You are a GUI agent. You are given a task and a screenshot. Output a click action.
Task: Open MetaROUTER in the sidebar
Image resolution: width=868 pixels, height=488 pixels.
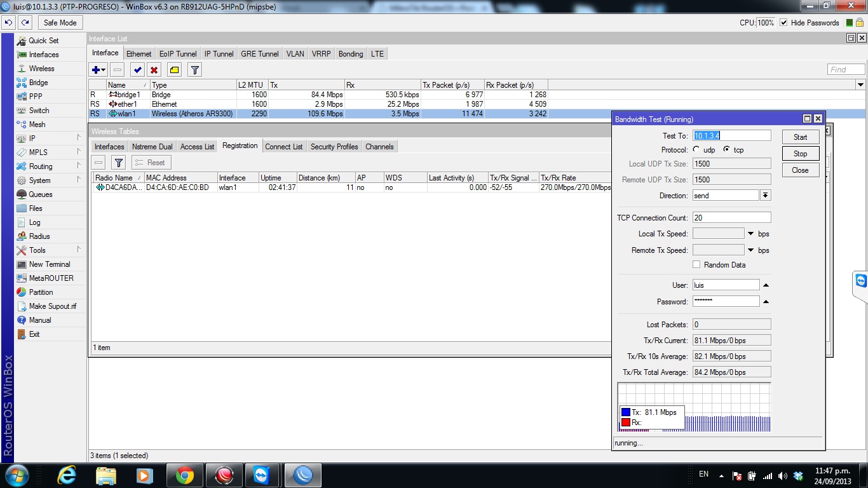tap(51, 278)
